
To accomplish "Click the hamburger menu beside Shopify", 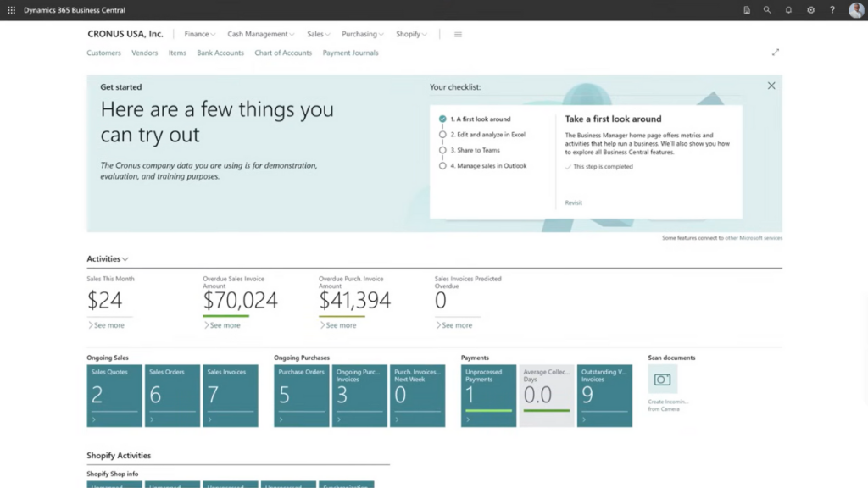I will click(x=458, y=34).
